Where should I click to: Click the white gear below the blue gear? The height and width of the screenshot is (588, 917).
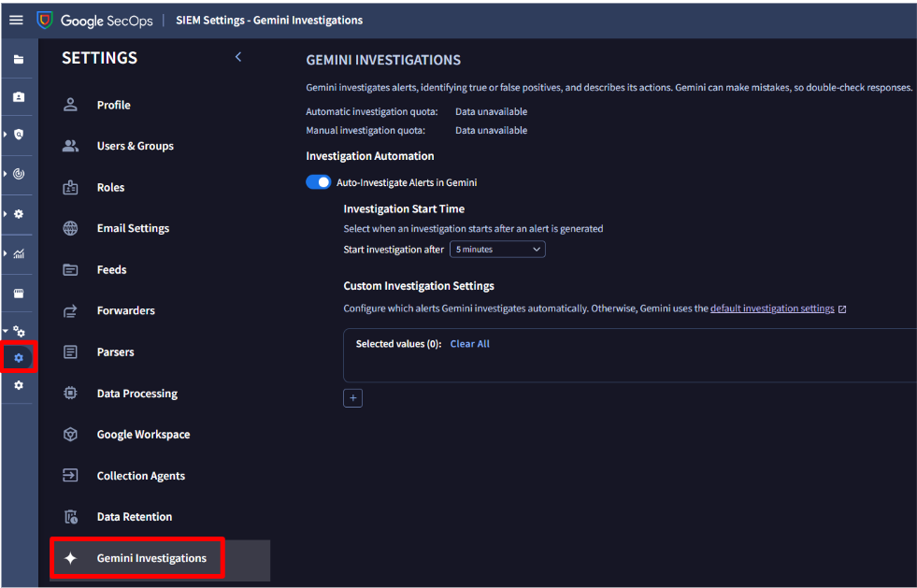(19, 385)
